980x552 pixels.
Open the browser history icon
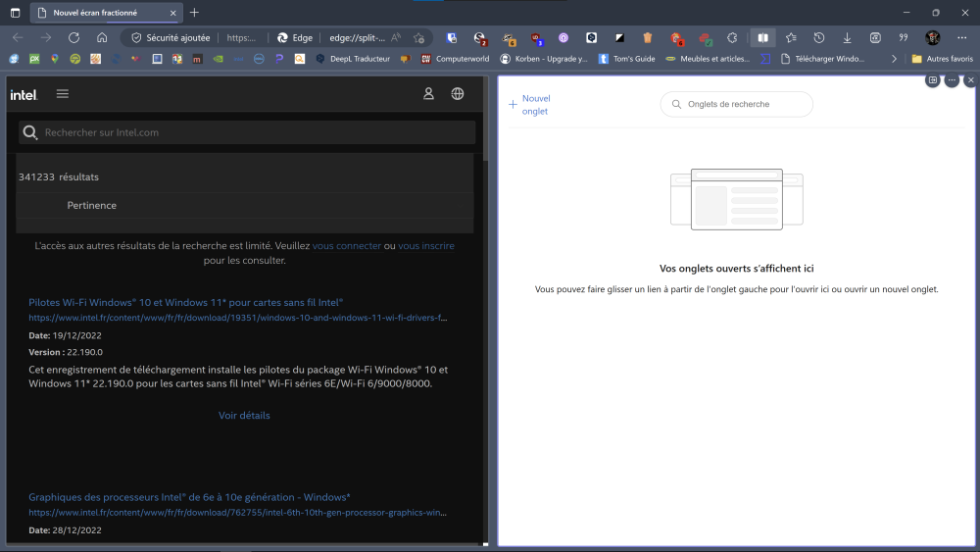(x=818, y=37)
